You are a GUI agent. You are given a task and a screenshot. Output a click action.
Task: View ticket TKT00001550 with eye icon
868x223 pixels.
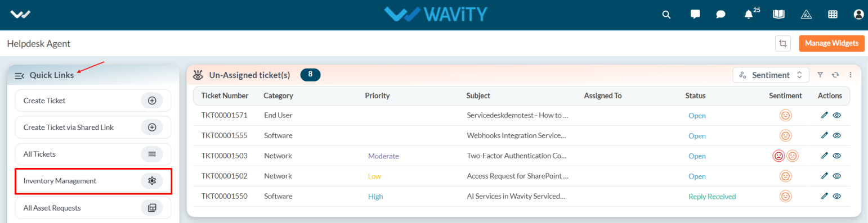[837, 197]
